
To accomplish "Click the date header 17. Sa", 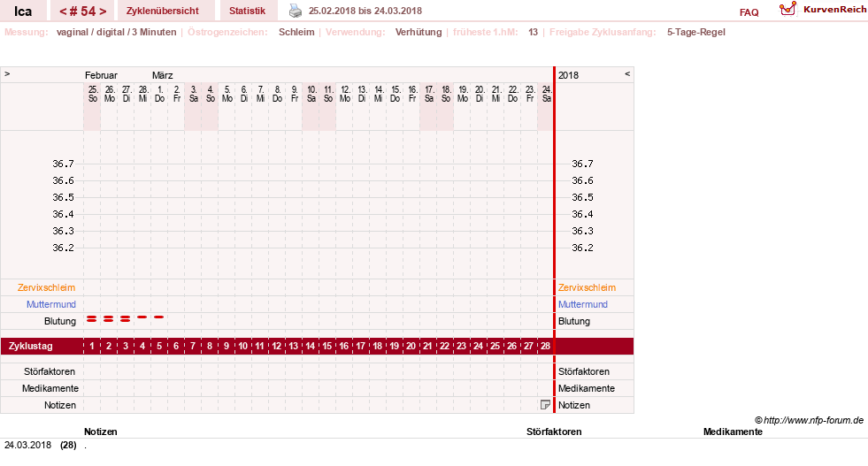I will 428,94.
